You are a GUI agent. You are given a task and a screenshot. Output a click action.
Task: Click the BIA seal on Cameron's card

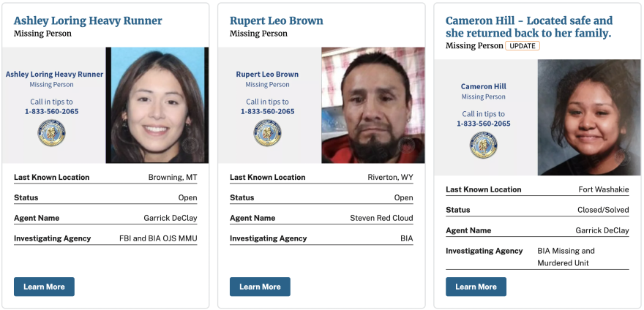[x=484, y=145]
